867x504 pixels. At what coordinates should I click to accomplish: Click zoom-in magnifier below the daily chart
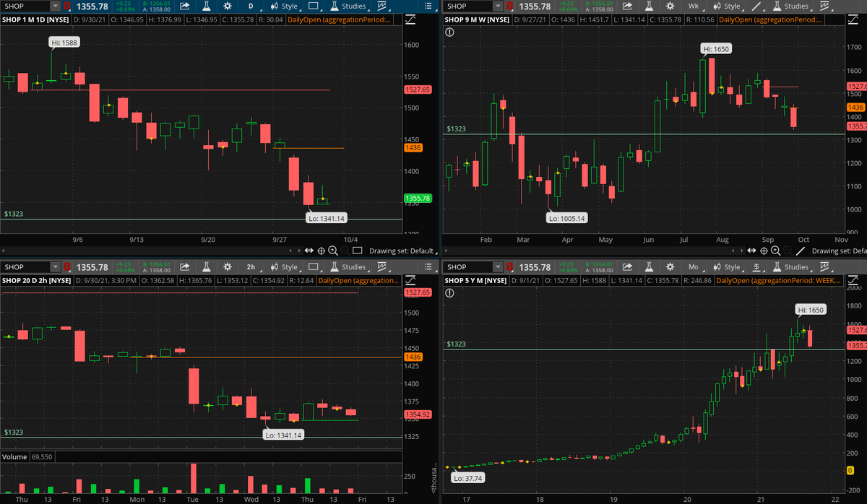click(x=333, y=251)
